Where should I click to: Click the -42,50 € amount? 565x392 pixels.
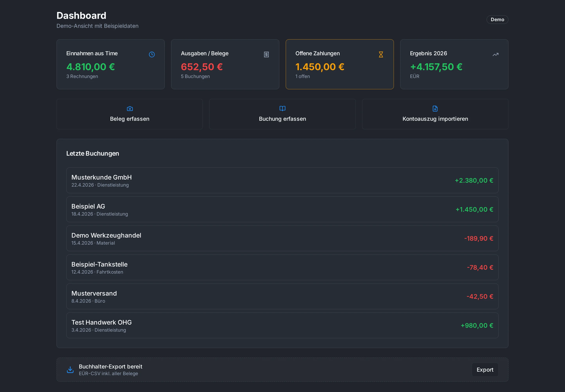click(x=480, y=297)
